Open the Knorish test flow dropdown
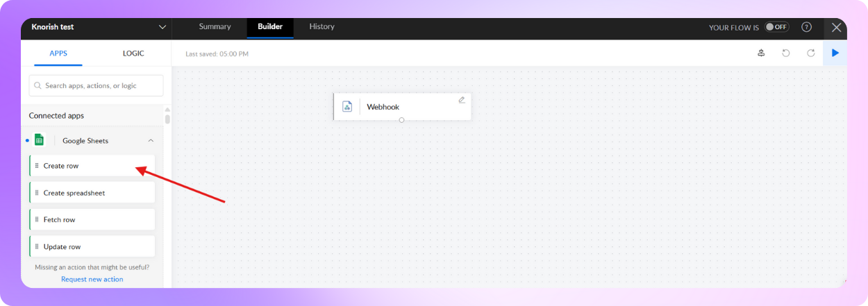This screenshot has height=306, width=868. tap(162, 27)
